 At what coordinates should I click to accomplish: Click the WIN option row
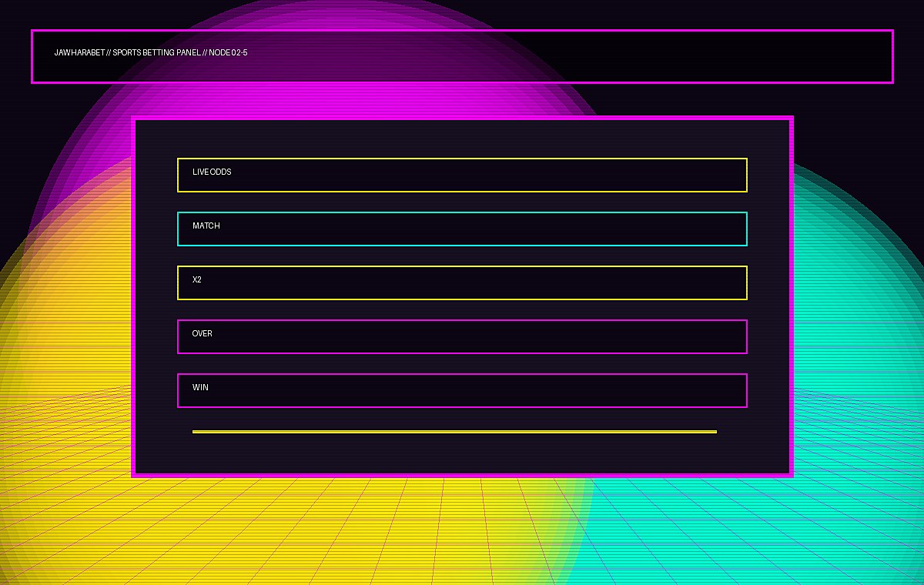click(x=462, y=390)
